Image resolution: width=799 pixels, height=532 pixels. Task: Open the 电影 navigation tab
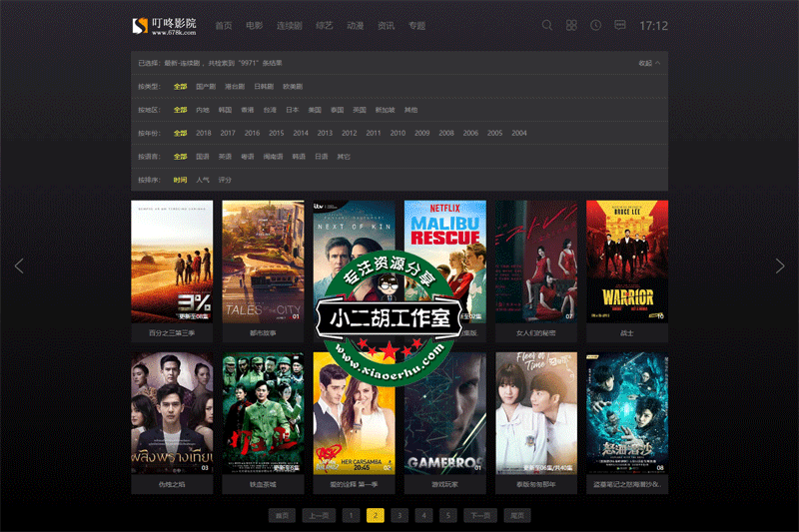click(x=255, y=26)
